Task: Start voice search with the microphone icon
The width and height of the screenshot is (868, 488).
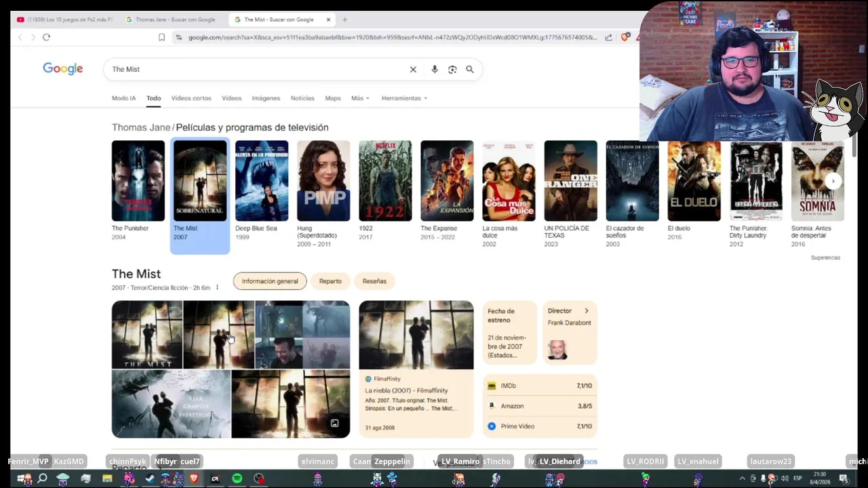Action: click(435, 69)
